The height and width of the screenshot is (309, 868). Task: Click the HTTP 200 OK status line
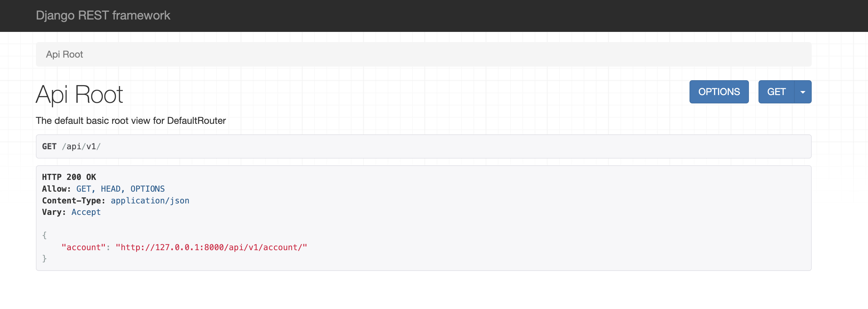[x=69, y=177]
